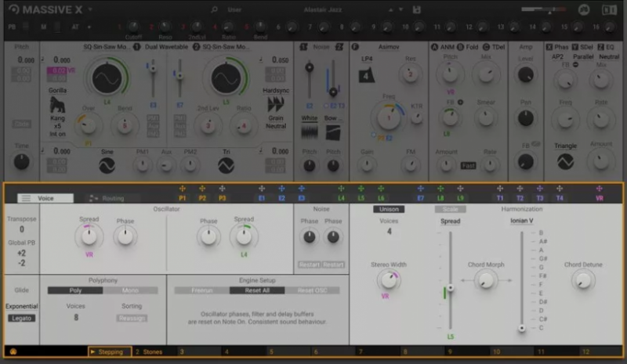Select performer slot 12
Viewport: 627px width, 364px height.
(601, 351)
